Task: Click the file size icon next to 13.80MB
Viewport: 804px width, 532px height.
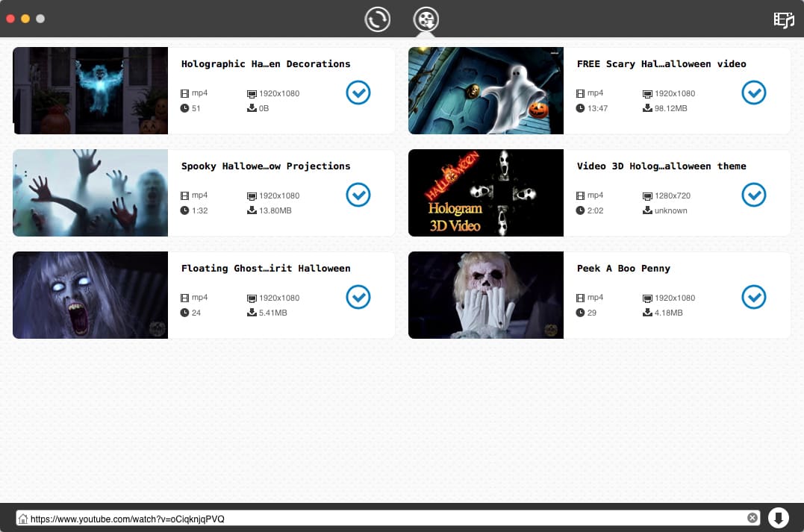Action: [x=252, y=210]
